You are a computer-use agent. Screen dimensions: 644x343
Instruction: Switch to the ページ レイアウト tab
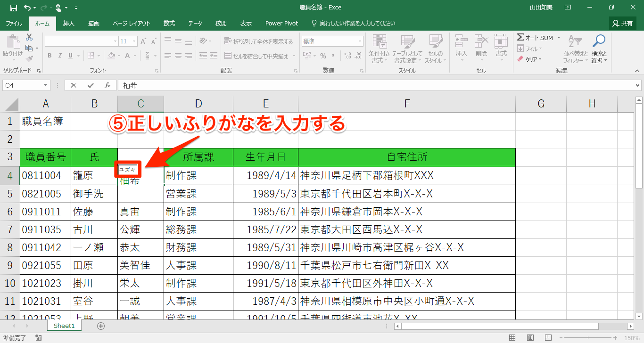pyautogui.click(x=132, y=23)
